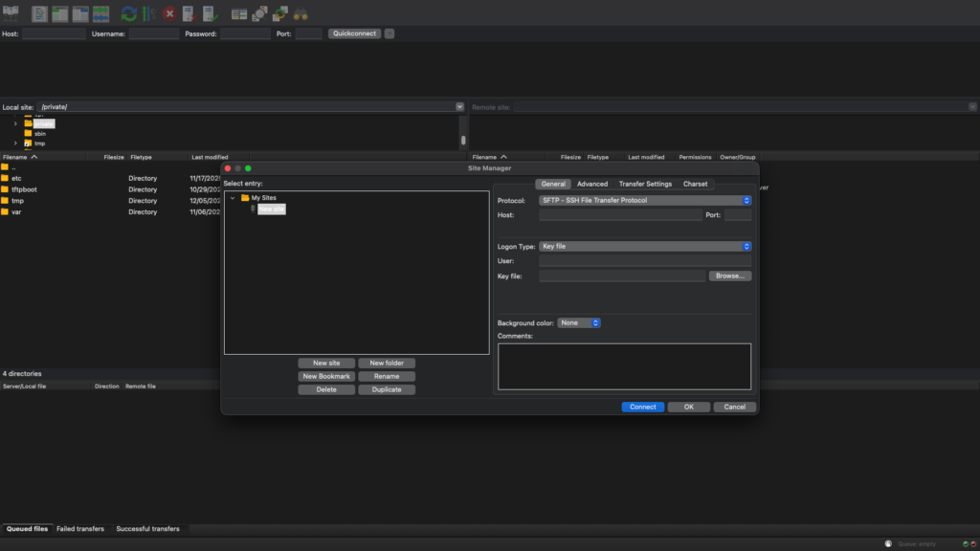The height and width of the screenshot is (551, 980).
Task: Open the Site Manager toolbar icon
Action: click(x=11, y=13)
